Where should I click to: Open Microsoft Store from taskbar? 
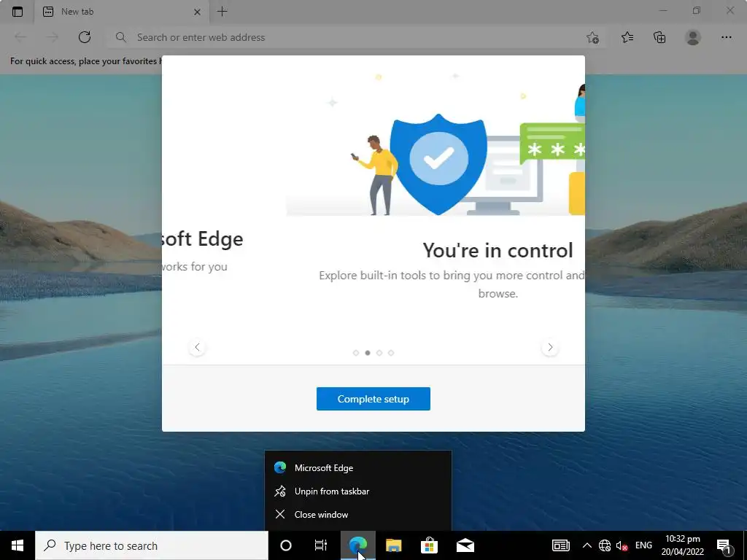(429, 545)
